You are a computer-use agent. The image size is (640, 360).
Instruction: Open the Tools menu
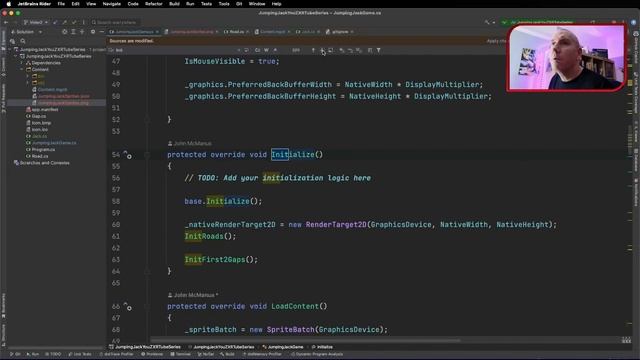click(224, 4)
